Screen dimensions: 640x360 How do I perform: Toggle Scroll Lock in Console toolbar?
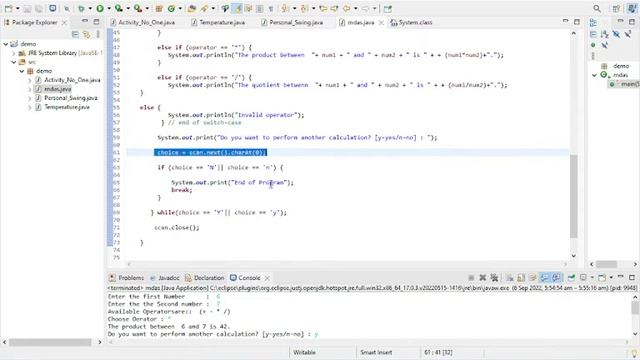click(521, 278)
